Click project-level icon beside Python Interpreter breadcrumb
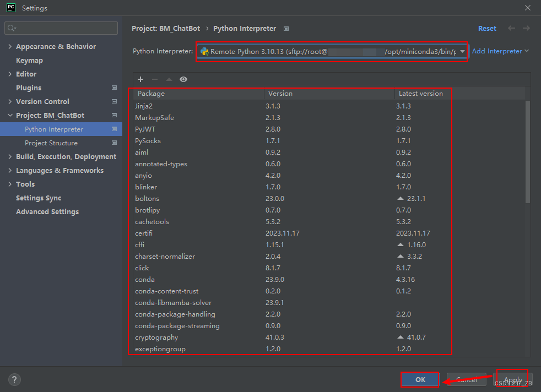Image resolution: width=541 pixels, height=392 pixels. pos(286,29)
